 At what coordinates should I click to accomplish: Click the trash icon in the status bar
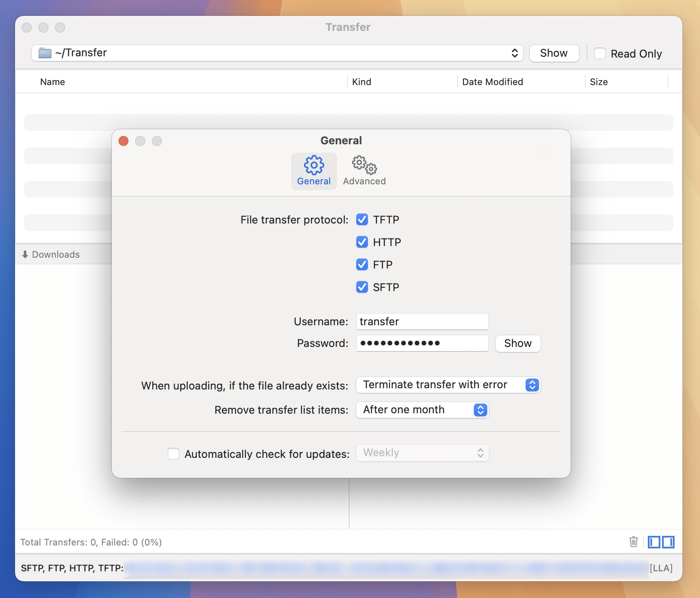click(633, 542)
